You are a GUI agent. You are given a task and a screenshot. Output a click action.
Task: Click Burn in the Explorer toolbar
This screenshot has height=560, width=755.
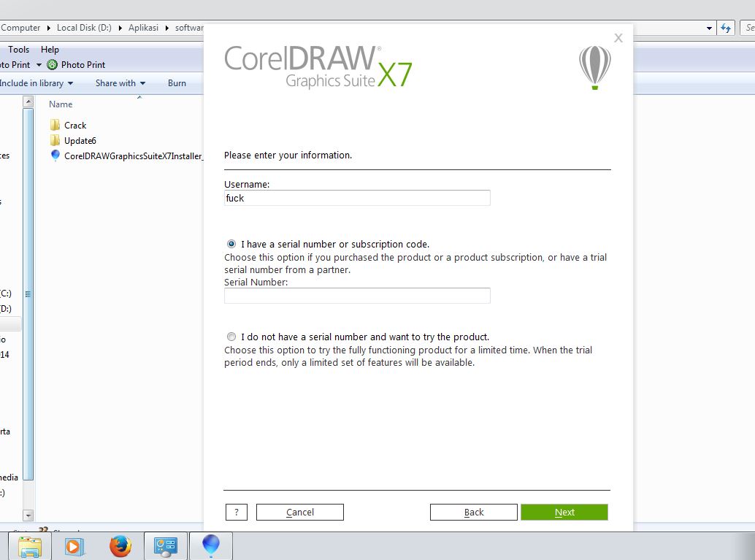[x=177, y=83]
